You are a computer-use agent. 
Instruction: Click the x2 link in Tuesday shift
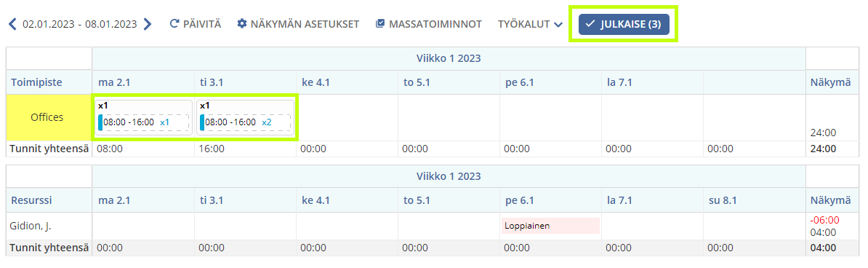(266, 122)
